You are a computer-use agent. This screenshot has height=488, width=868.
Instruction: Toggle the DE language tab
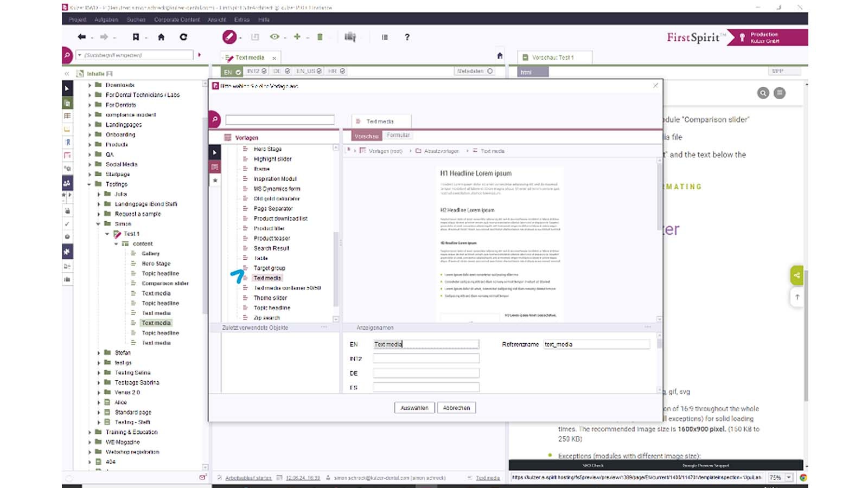click(282, 71)
